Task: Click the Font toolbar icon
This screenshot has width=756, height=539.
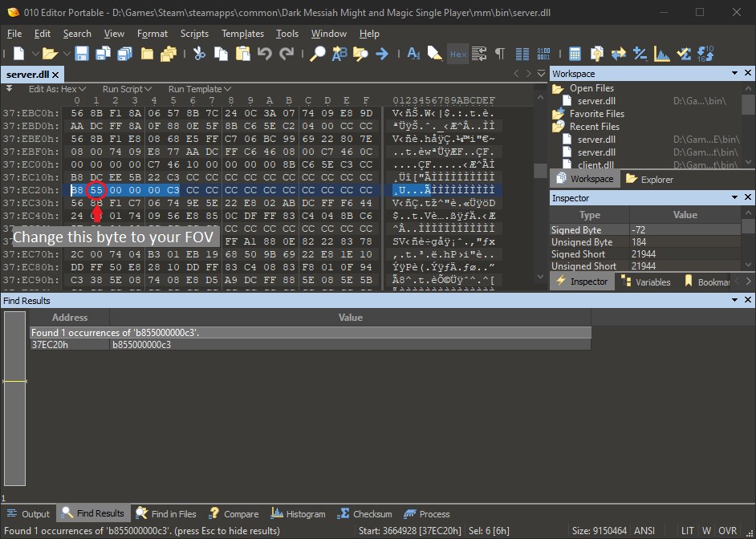Action: coord(413,54)
